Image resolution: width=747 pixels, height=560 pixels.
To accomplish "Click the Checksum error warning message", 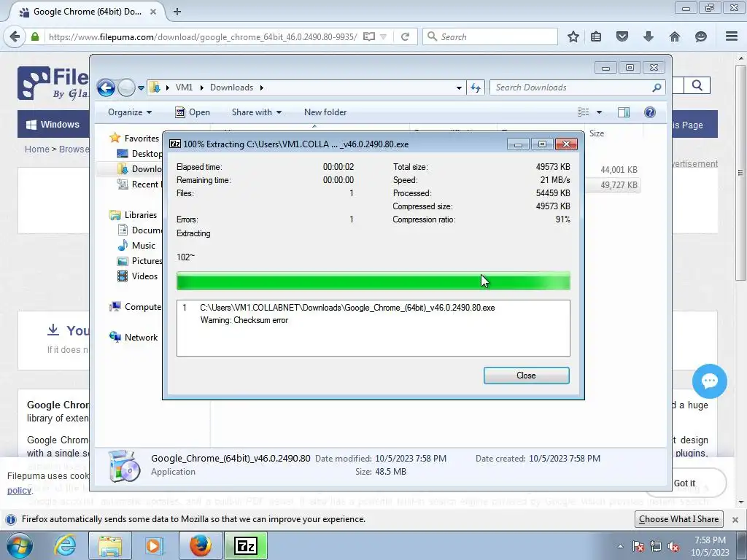I will point(244,320).
